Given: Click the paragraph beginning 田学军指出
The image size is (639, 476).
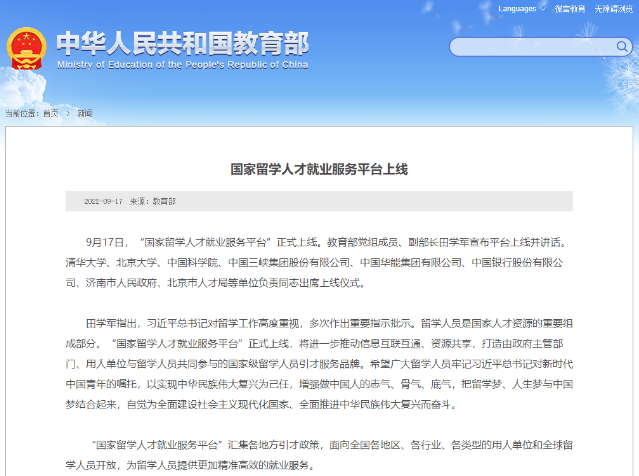Looking at the screenshot, I should click(319, 364).
